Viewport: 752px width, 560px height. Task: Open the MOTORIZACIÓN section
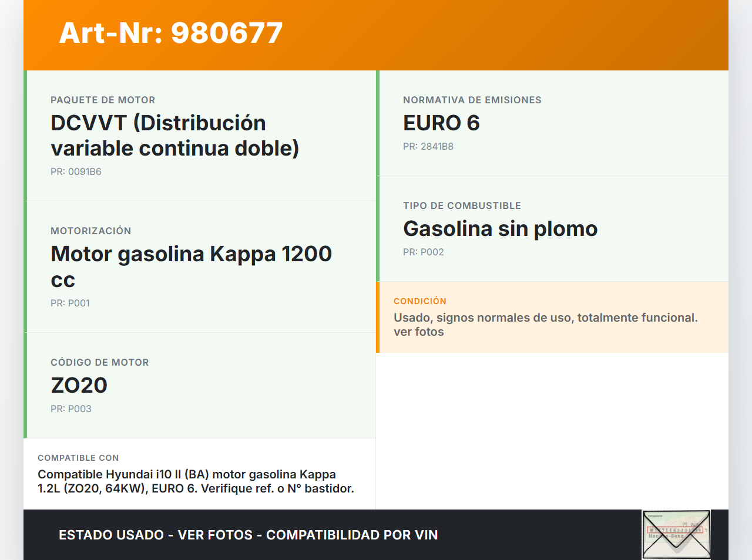pyautogui.click(x=91, y=231)
